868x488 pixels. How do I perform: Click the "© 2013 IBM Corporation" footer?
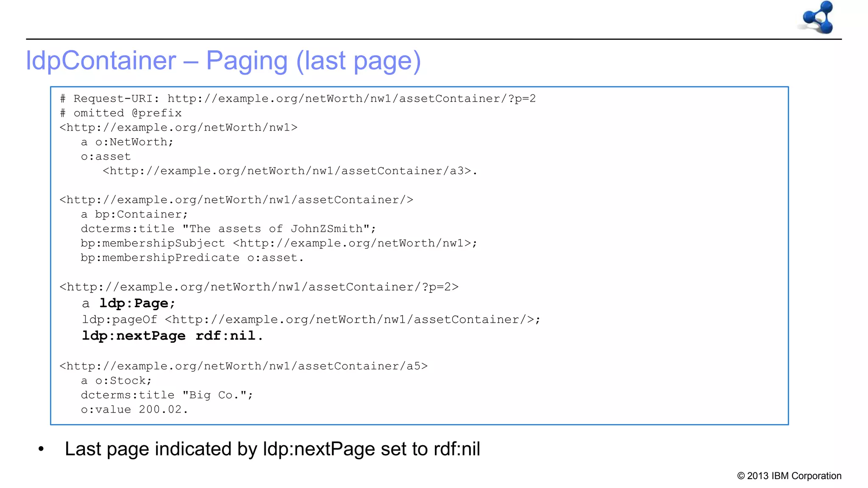coord(789,476)
